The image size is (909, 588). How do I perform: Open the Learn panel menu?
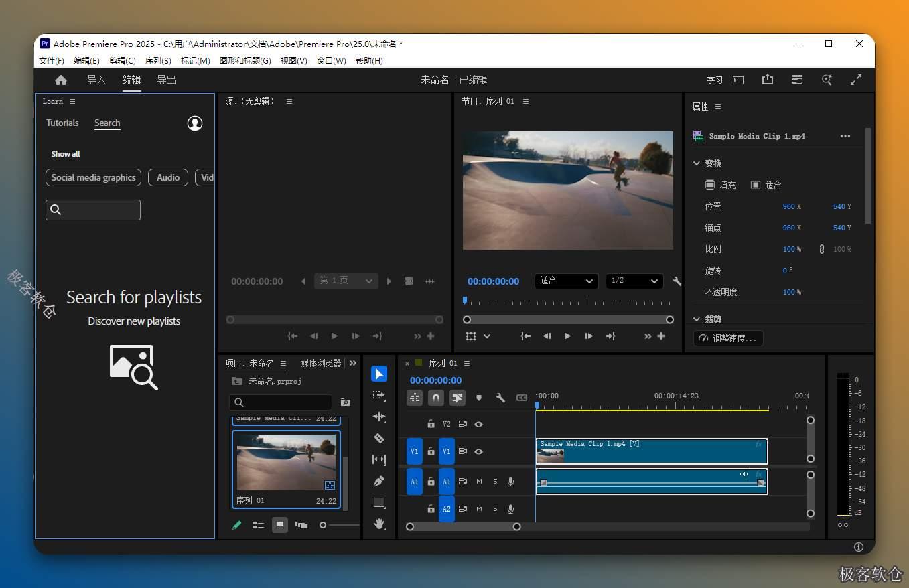pos(72,101)
